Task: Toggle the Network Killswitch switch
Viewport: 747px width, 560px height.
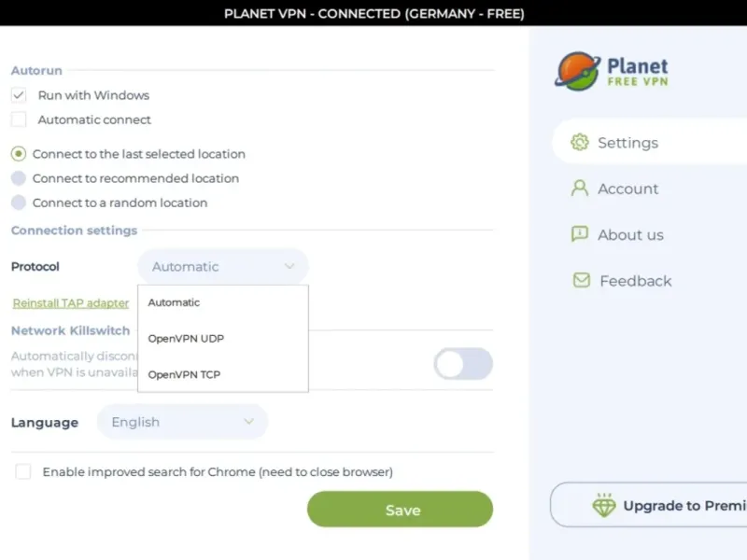Action: 463,364
